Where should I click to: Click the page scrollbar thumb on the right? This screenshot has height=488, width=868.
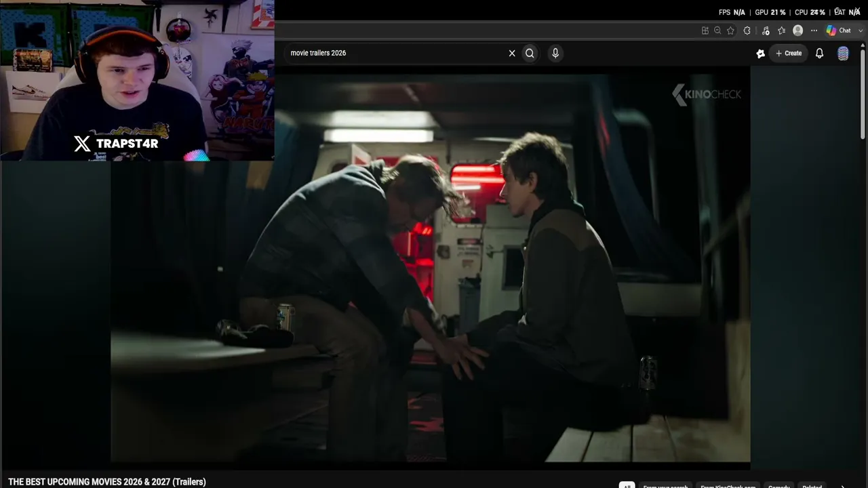coord(863,94)
